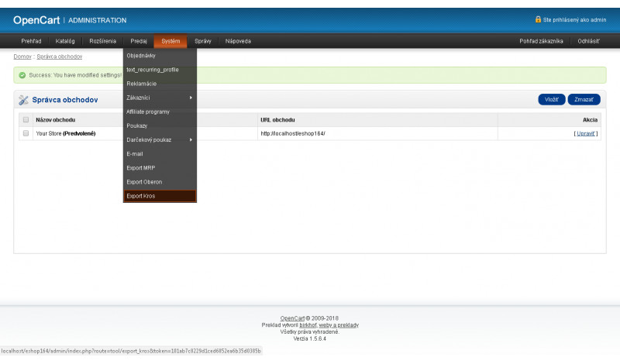
Task: Click the URL obchodu column header
Action: click(277, 120)
